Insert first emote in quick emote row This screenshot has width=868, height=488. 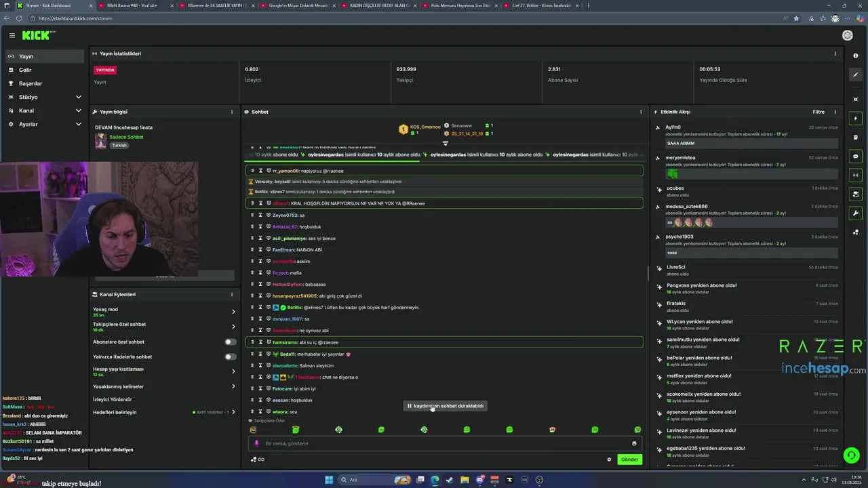coord(253,430)
